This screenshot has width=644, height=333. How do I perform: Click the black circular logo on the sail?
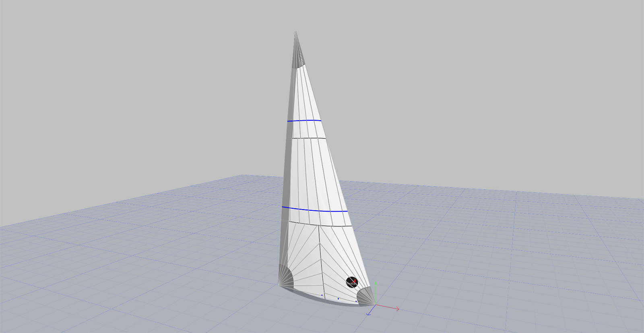[x=352, y=282]
